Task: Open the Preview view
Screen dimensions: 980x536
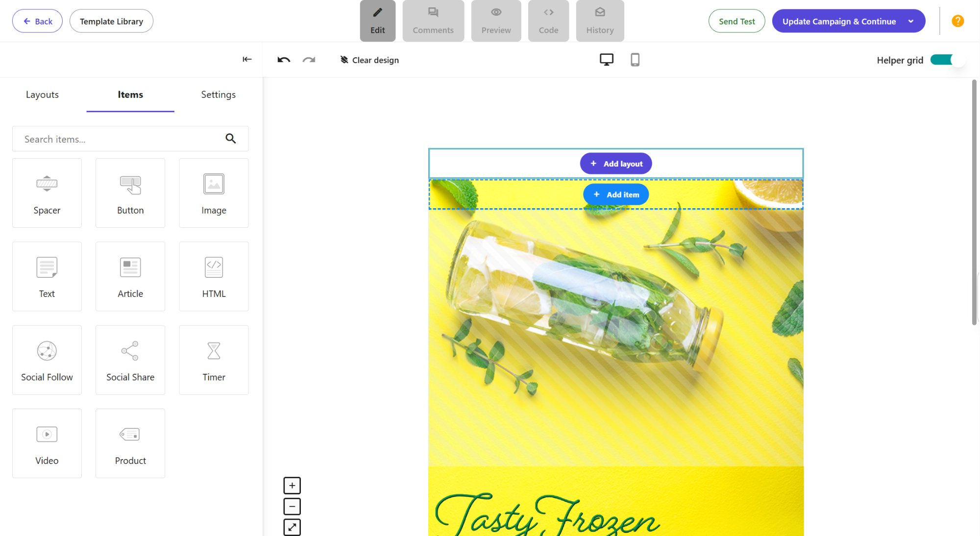Action: tap(496, 21)
